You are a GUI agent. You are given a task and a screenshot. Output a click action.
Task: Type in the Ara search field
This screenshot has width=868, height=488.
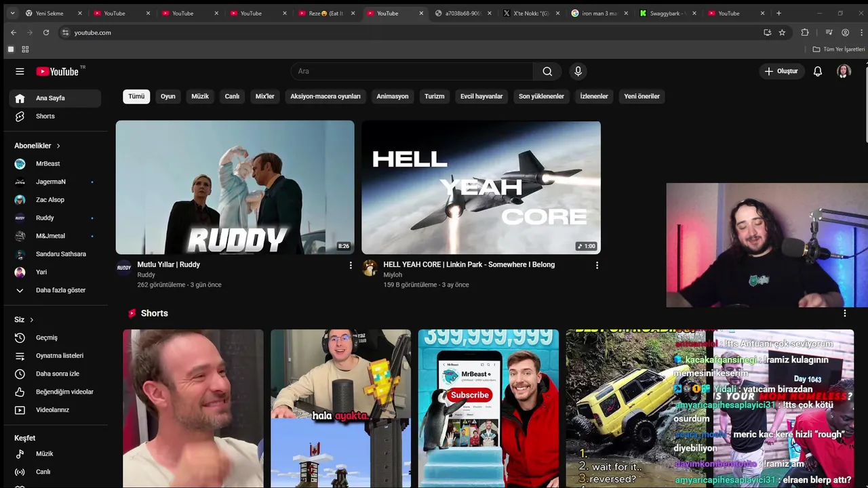[x=412, y=71]
